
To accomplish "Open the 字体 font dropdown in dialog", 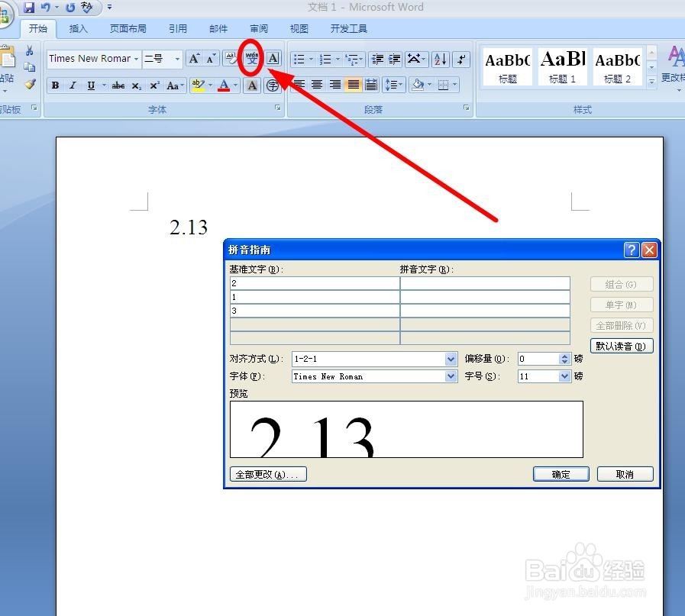I will coord(451,376).
